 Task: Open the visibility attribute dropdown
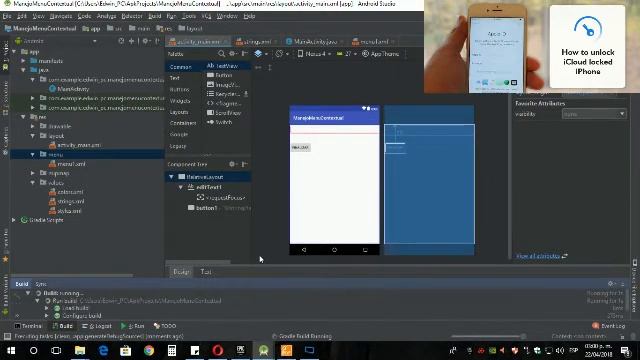coord(594,114)
